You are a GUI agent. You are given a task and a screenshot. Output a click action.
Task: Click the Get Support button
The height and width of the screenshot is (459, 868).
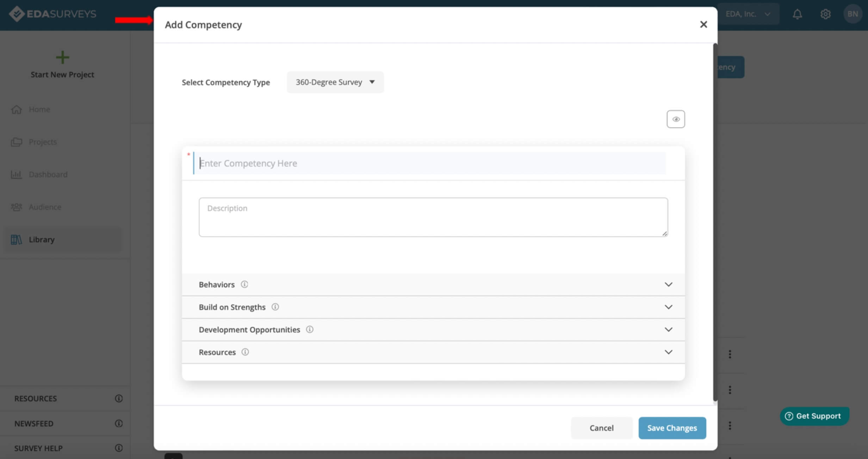click(814, 416)
